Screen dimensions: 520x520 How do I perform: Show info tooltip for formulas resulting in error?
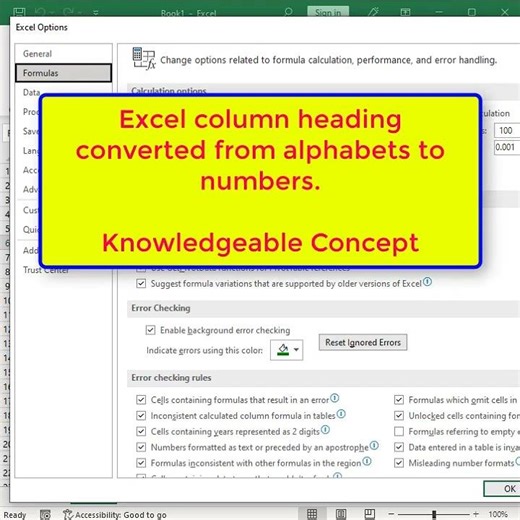pos(334,398)
